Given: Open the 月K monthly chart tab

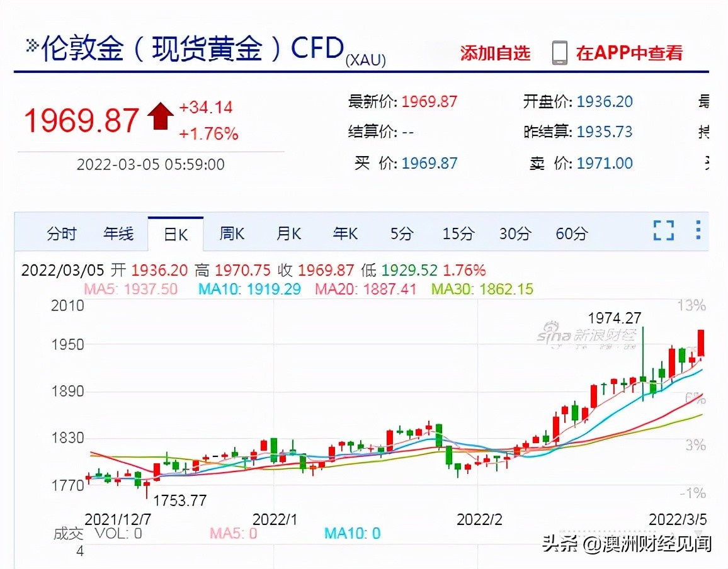Looking at the screenshot, I should (288, 234).
